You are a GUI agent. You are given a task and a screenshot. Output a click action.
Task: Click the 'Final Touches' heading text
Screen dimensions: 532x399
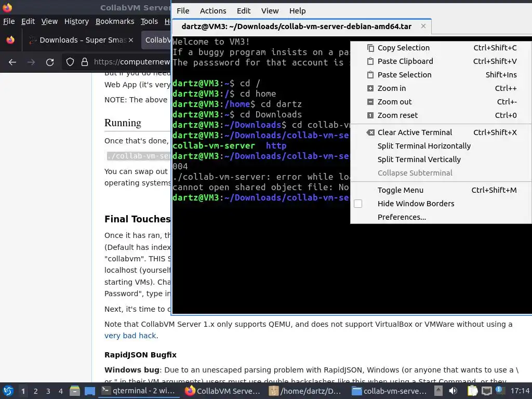tap(137, 219)
